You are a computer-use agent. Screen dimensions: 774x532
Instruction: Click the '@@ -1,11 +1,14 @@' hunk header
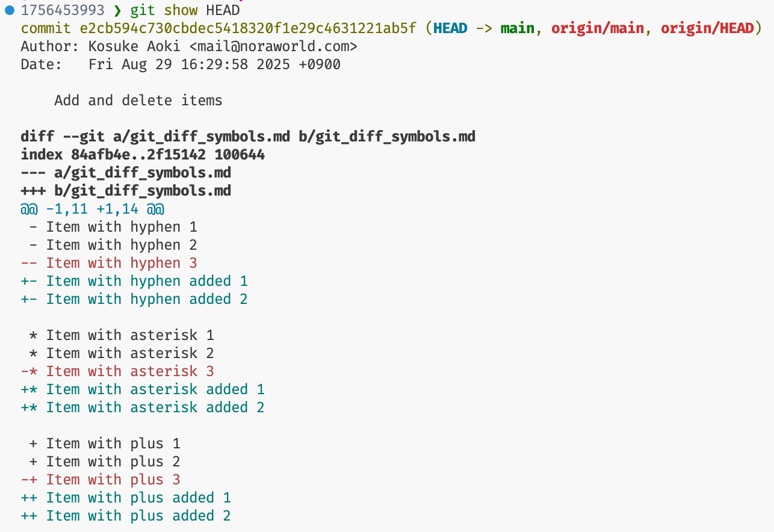(x=92, y=209)
